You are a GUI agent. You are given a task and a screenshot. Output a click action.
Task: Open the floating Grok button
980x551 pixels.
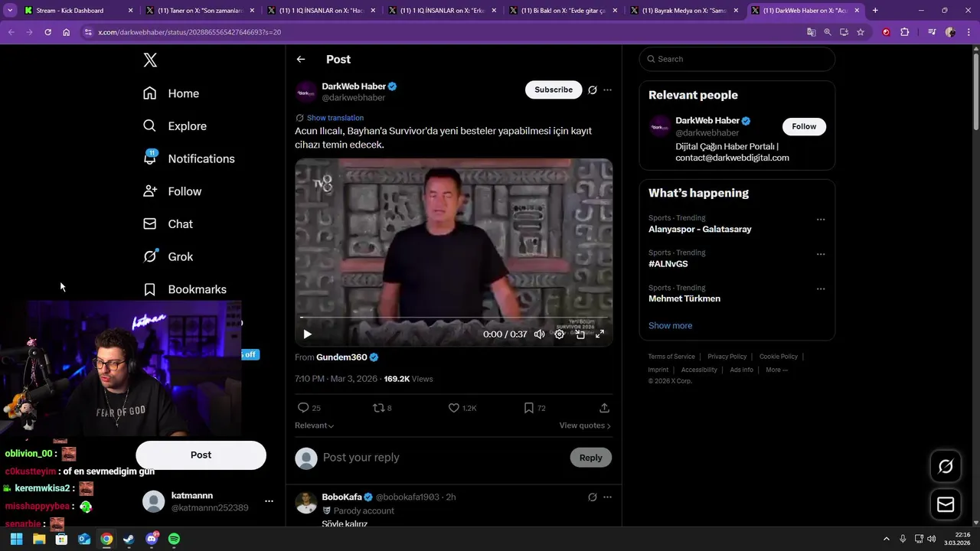(946, 466)
